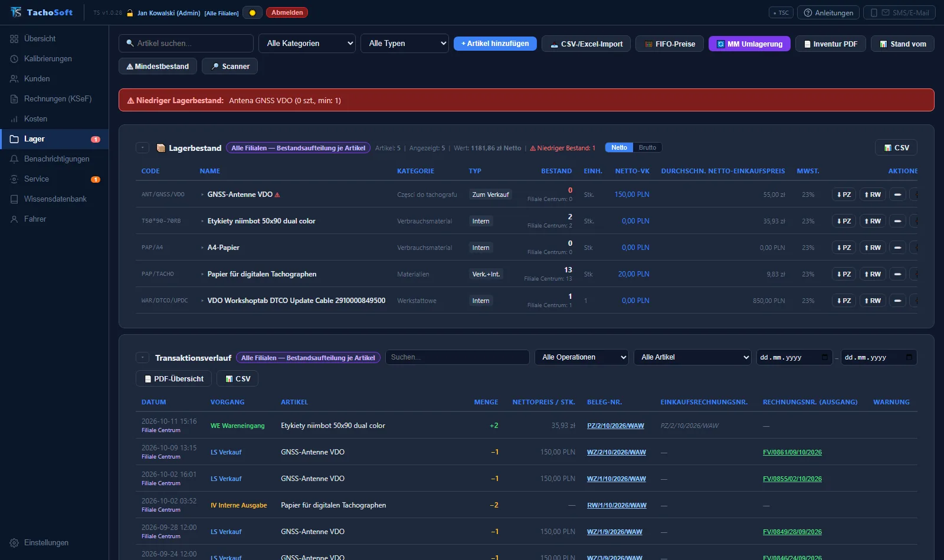Expand the A4-Papier row details
This screenshot has height=560, width=944.
[202, 248]
